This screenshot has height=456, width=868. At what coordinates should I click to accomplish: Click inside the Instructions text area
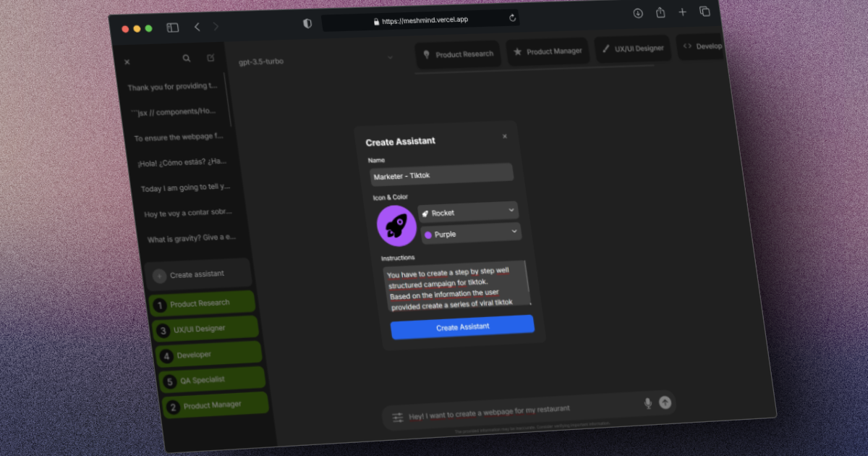456,285
